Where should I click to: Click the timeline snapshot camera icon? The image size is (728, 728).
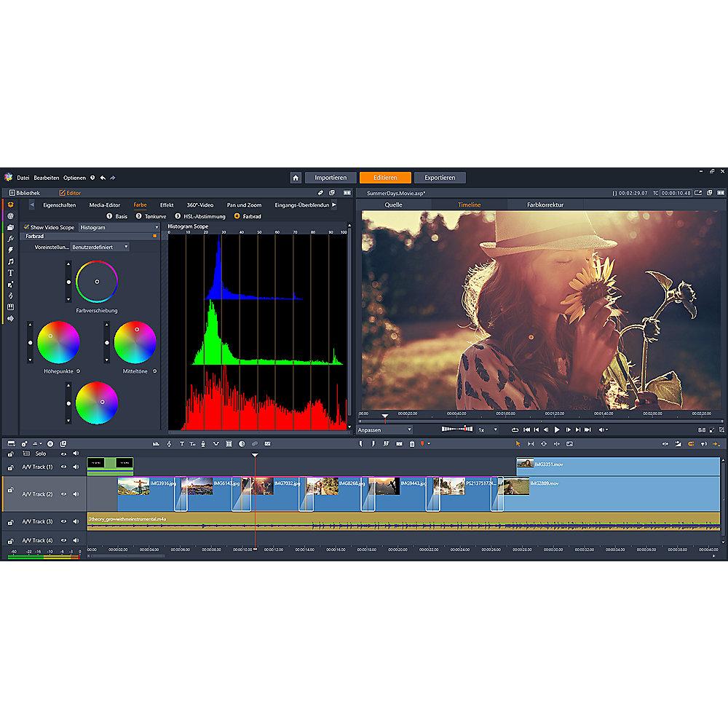pos(399,444)
